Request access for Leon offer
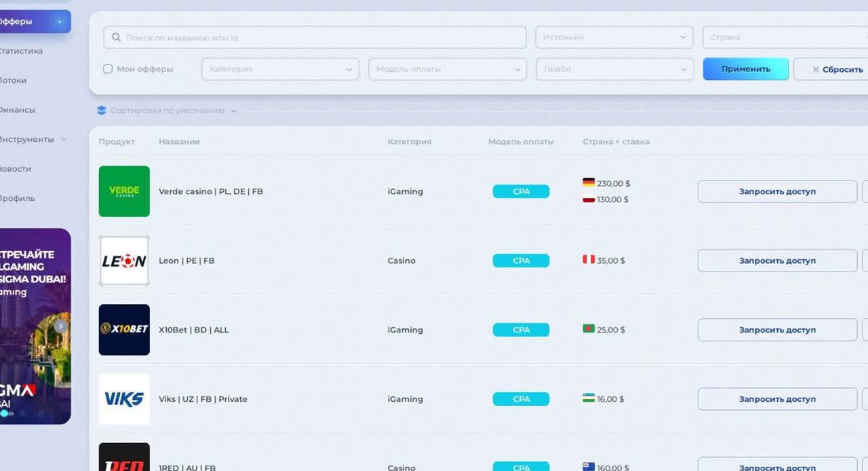 (777, 261)
